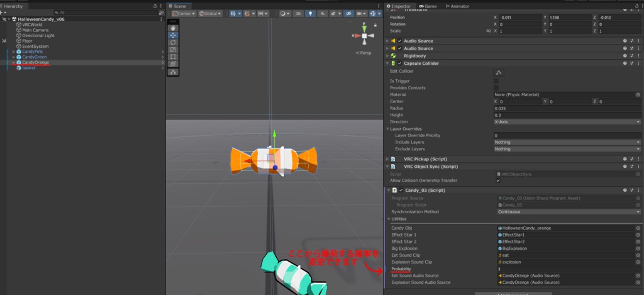This screenshot has width=644, height=295.
Task: Select the combined Transform tool
Action: pos(173,64)
